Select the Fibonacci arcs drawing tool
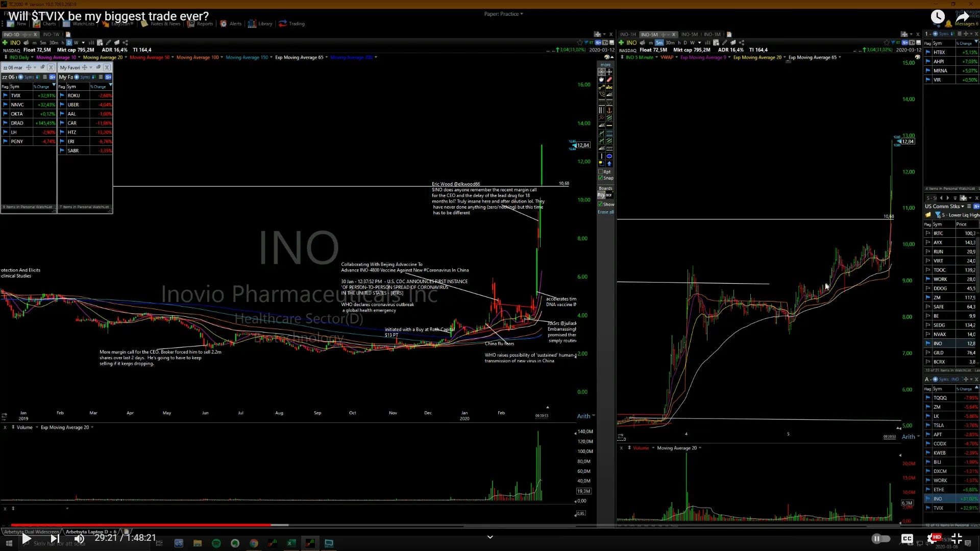The image size is (980, 551). tap(601, 94)
